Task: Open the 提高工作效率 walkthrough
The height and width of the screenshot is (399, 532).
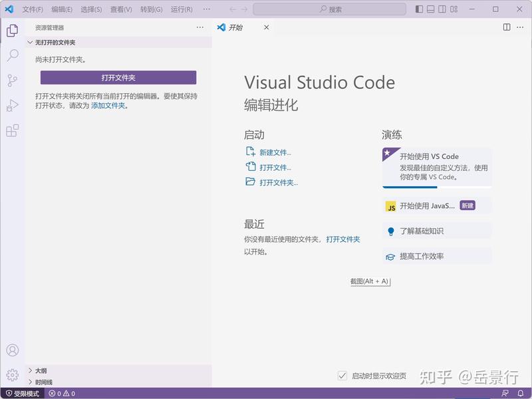Action: click(437, 256)
